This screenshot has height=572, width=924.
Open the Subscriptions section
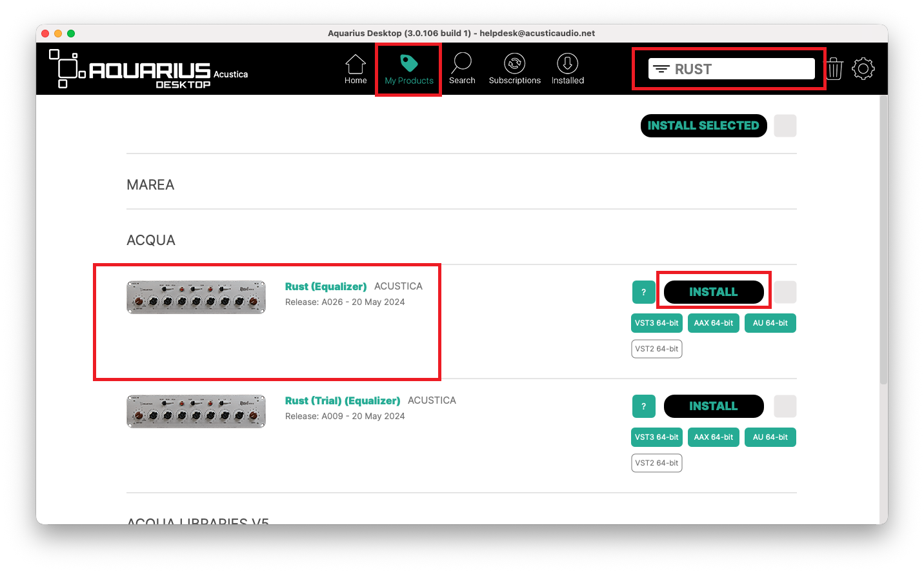[515, 69]
